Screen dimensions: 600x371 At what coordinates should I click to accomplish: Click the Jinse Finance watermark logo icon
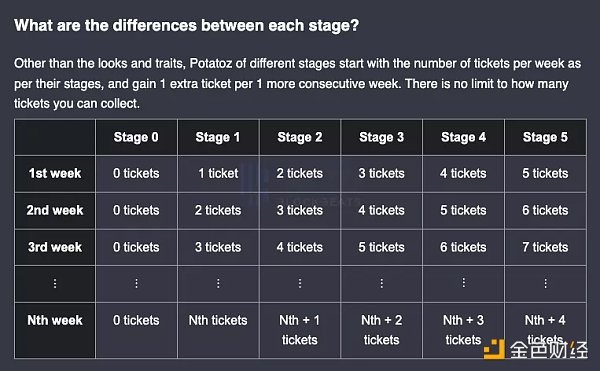click(494, 349)
